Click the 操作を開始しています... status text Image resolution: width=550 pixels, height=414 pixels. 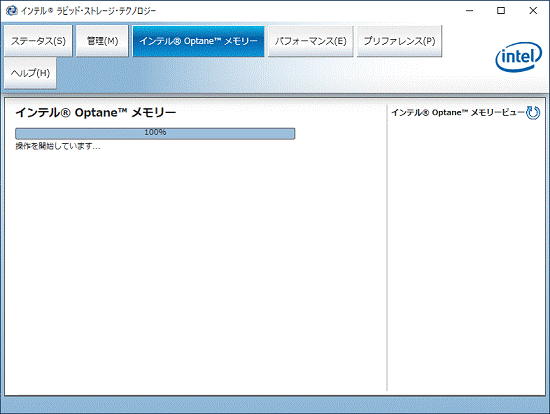click(58, 146)
